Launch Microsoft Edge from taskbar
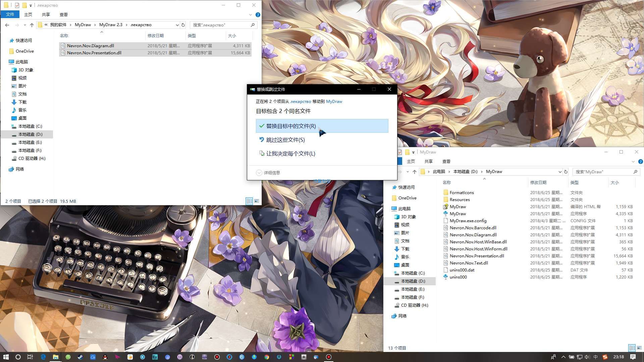 [x=43, y=357]
